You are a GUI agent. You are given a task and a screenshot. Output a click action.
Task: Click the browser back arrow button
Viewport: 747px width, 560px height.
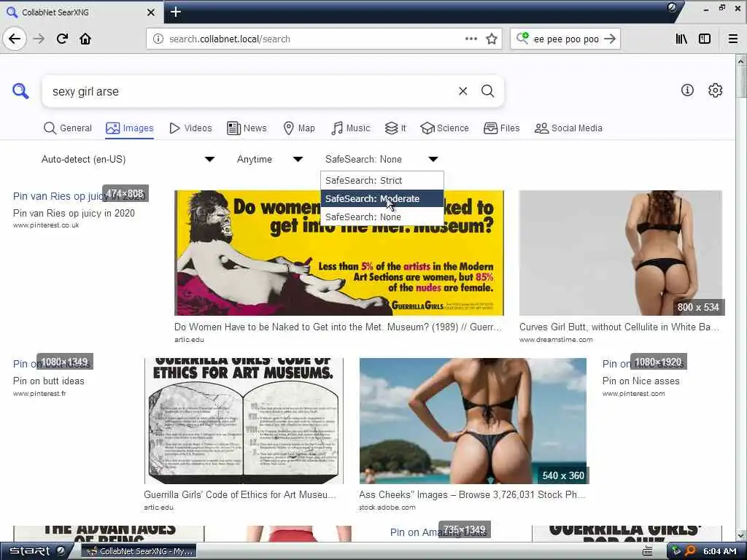tap(15, 39)
